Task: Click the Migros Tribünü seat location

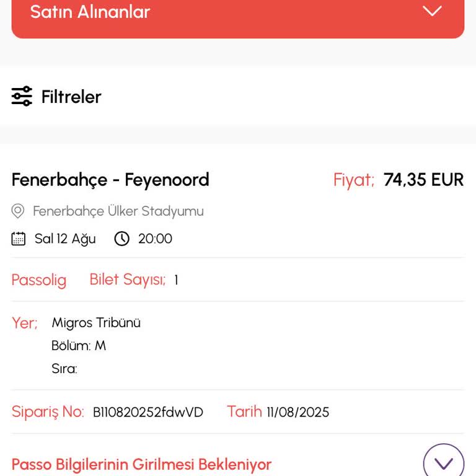Action: (96, 323)
